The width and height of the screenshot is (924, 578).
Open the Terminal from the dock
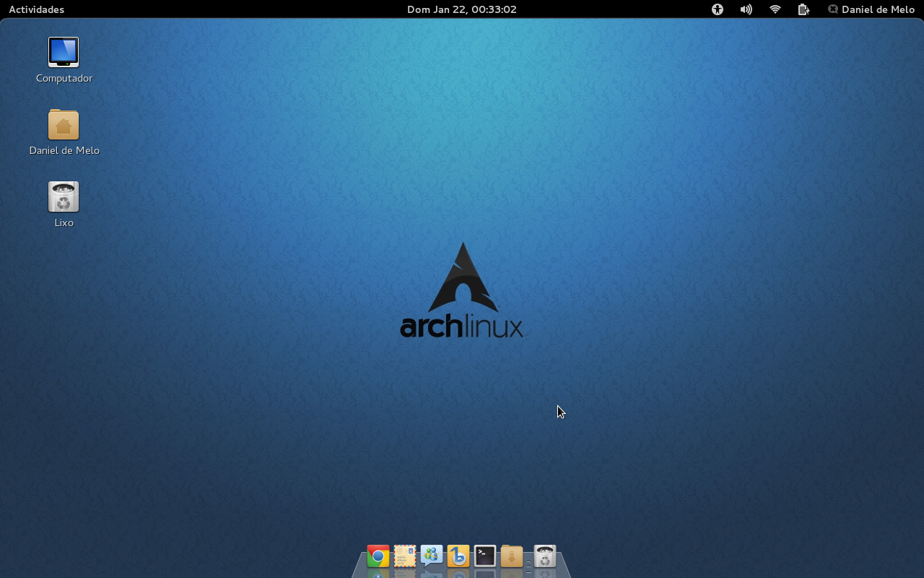click(x=485, y=556)
